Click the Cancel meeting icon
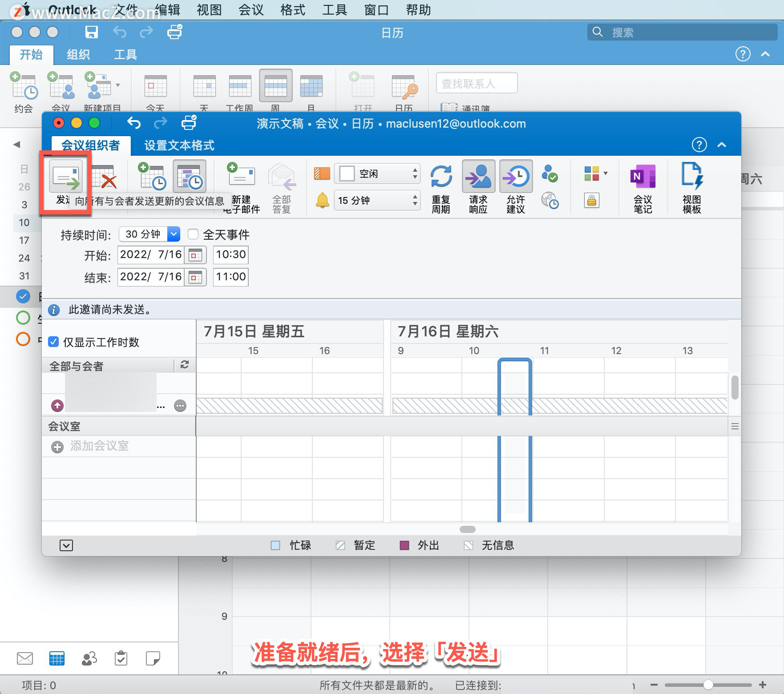Screen dimensions: 784x694 point(105,178)
